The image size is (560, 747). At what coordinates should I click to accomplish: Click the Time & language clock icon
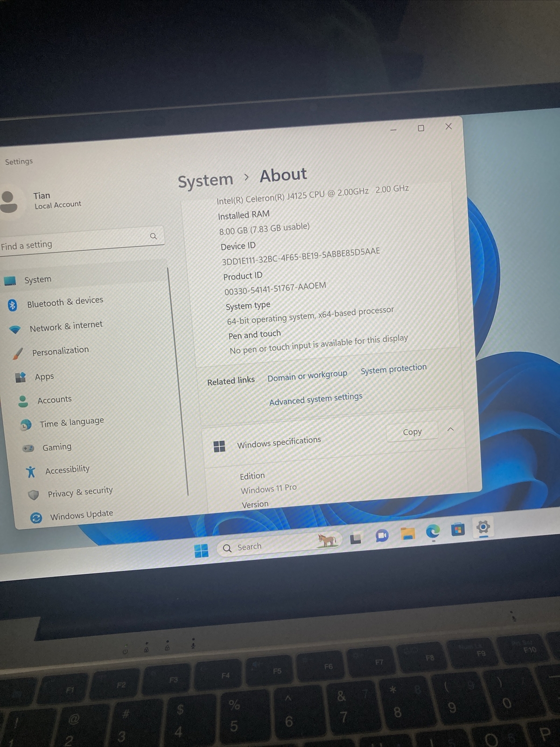26,425
